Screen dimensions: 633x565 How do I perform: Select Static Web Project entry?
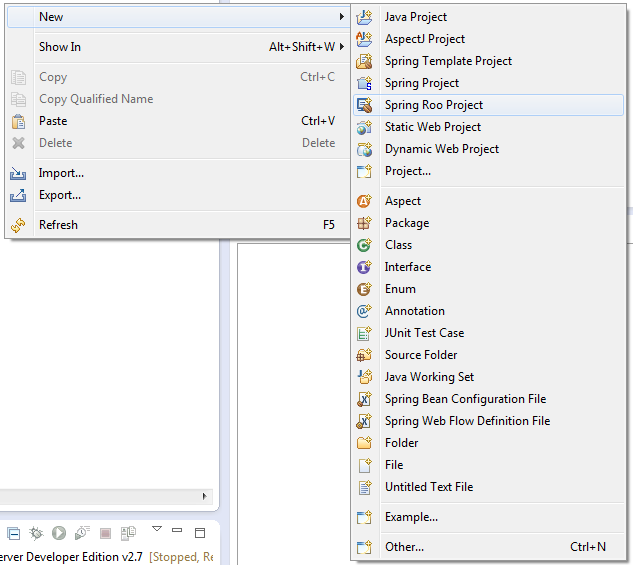[x=488, y=127]
